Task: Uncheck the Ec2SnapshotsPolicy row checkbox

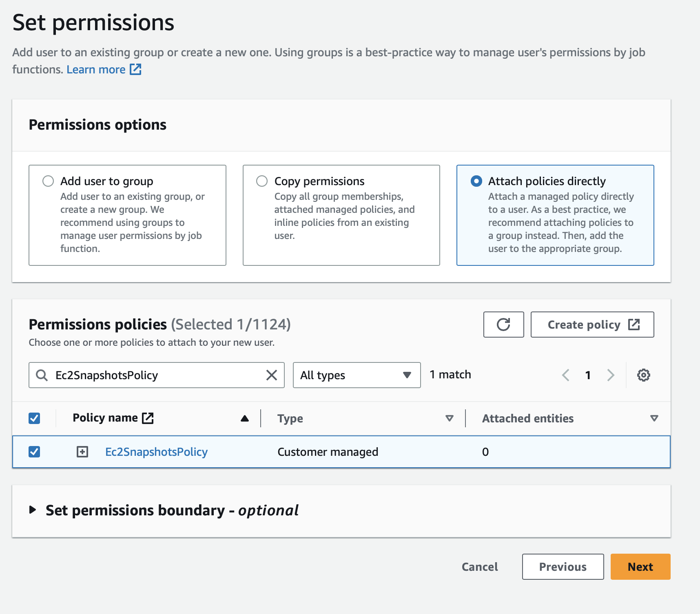Action: (x=34, y=451)
